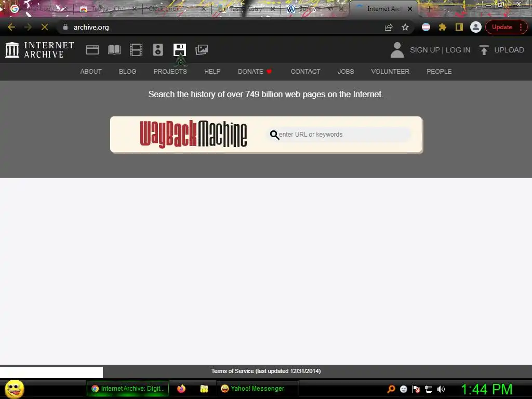The image size is (532, 399).
Task: Open the Texts (book) section icon
Action: click(114, 50)
